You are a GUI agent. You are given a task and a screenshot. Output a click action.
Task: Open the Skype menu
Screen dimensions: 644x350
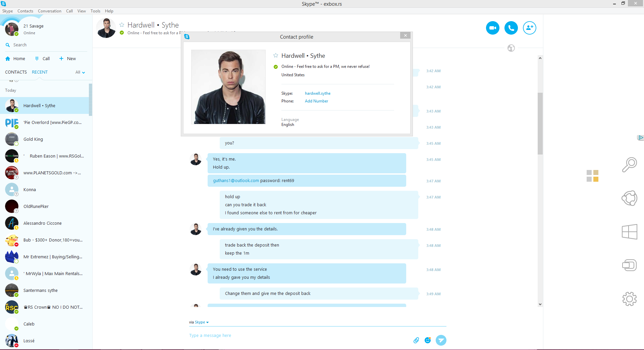(7, 11)
